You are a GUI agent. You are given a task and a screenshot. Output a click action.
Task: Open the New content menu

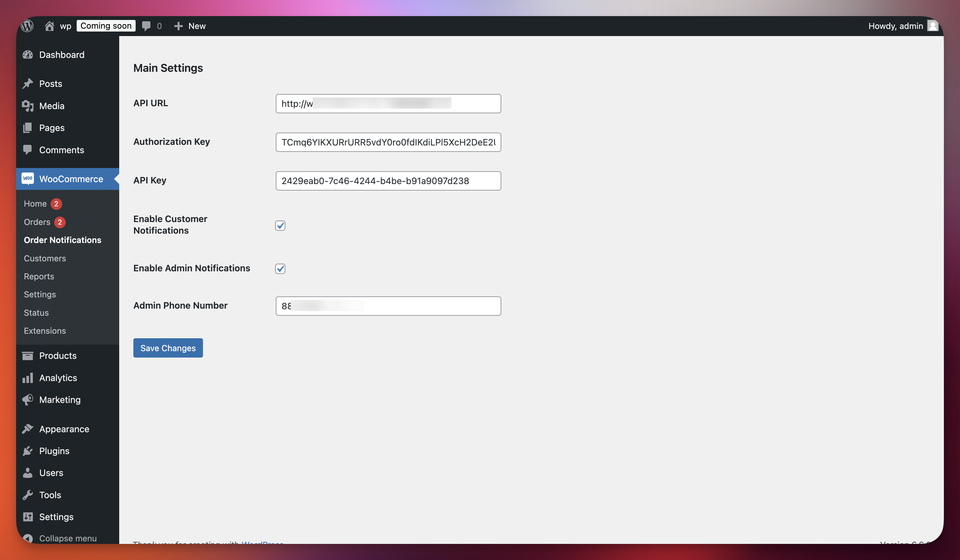point(190,26)
